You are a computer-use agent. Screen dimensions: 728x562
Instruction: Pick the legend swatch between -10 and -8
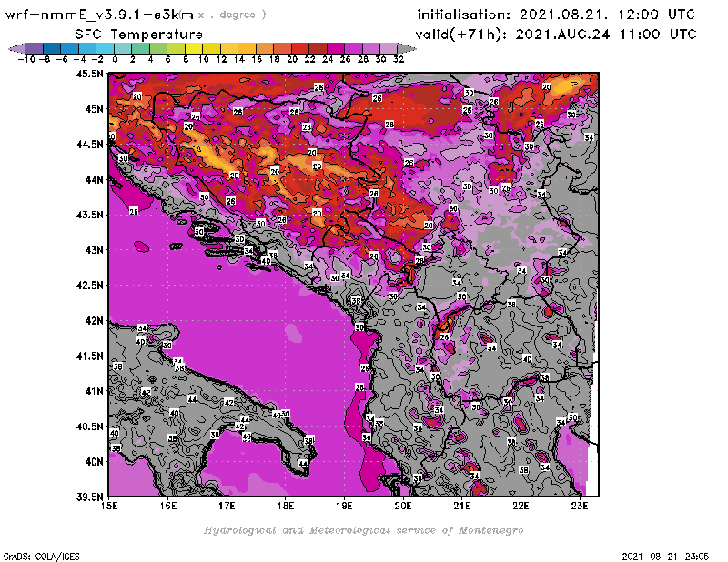35,48
